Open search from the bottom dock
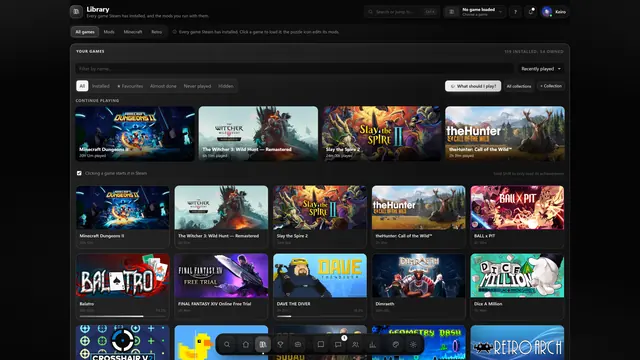The height and width of the screenshot is (360, 640). (x=227, y=344)
